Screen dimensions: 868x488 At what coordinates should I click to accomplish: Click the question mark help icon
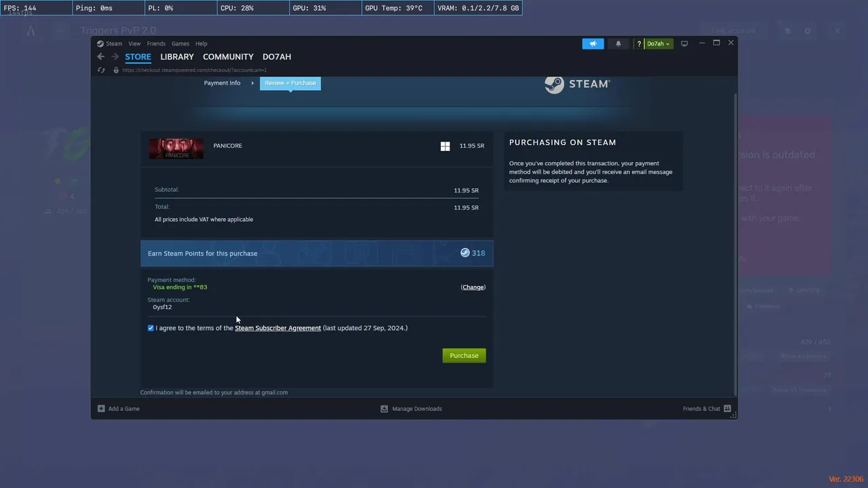[639, 44]
